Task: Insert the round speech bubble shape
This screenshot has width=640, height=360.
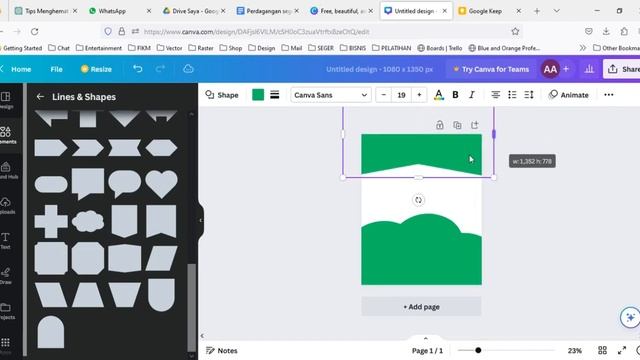Action: point(124,184)
